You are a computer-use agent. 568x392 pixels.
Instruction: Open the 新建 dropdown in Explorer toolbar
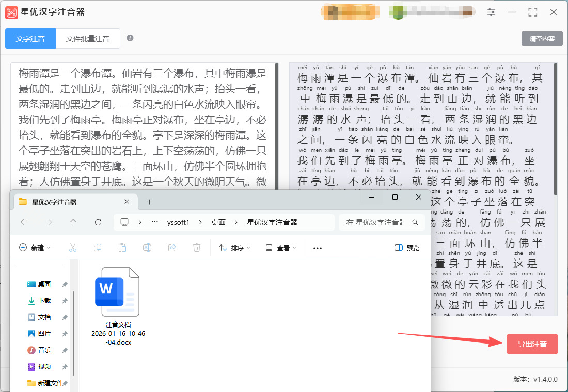[x=35, y=248]
